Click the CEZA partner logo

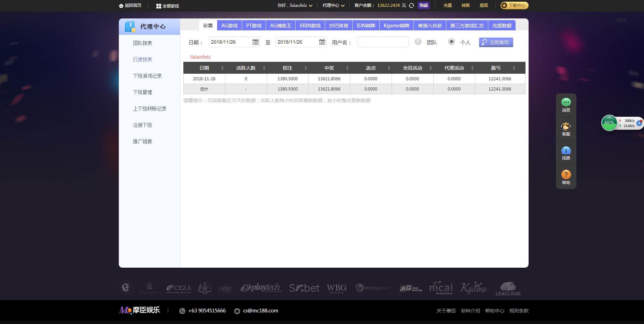point(179,288)
